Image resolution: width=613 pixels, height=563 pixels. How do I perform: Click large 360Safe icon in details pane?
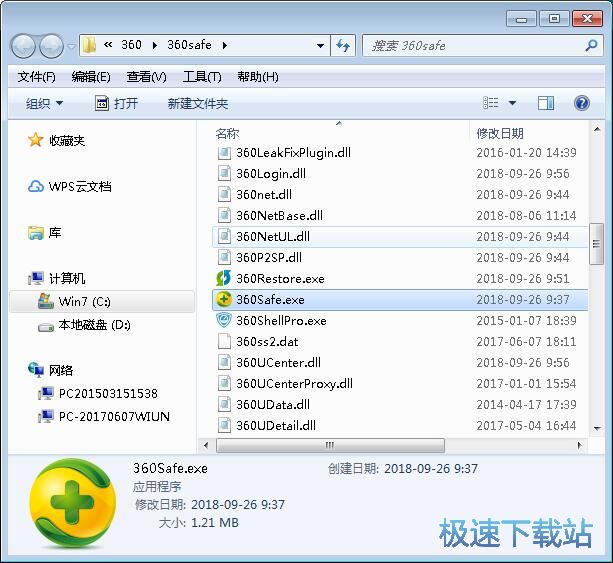pos(73,503)
